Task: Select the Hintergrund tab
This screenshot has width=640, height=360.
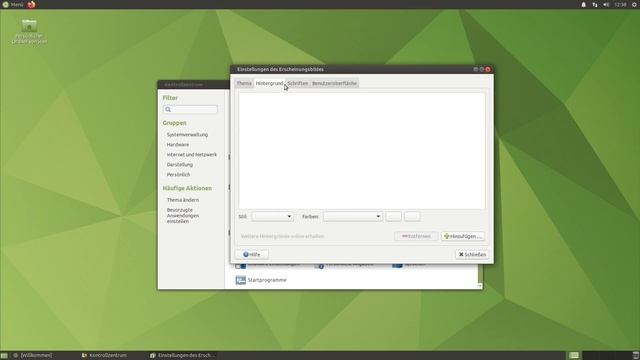Action: point(269,83)
